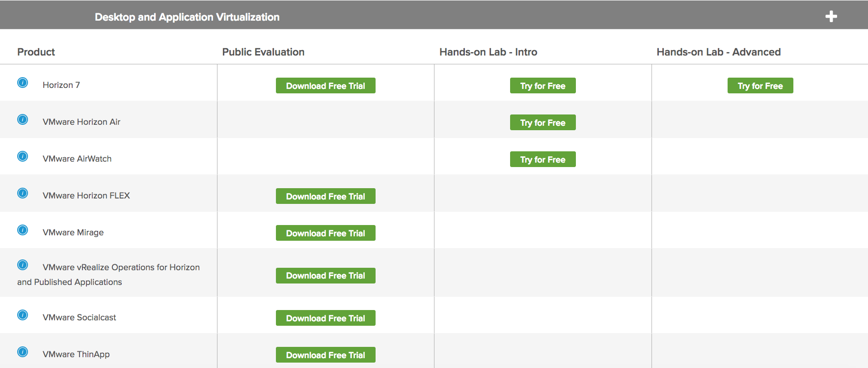Try VMware Horizon Air for free
The height and width of the screenshot is (368, 868).
point(543,122)
